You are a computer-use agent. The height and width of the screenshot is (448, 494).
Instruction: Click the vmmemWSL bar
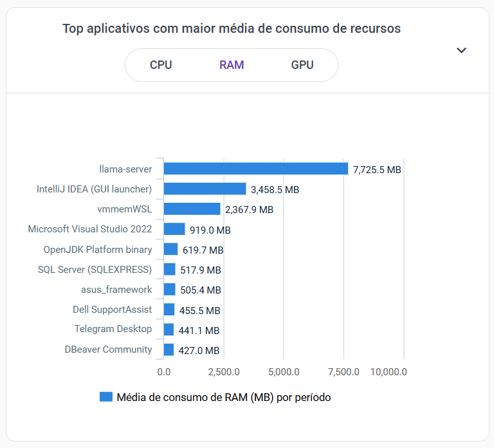192,209
